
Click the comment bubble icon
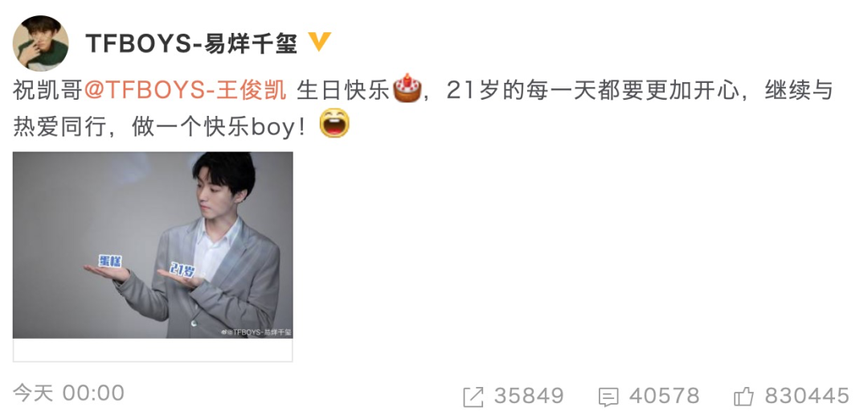pos(608,397)
